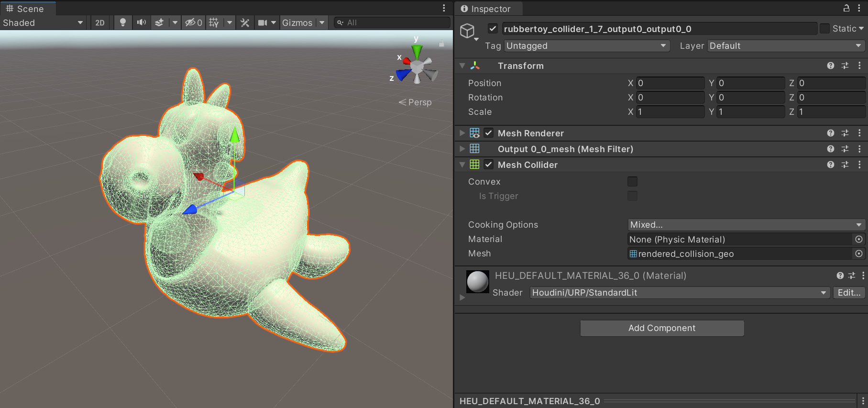Click the rendered_collision_geo mesh field
Image resolution: width=868 pixels, height=408 pixels.
740,254
